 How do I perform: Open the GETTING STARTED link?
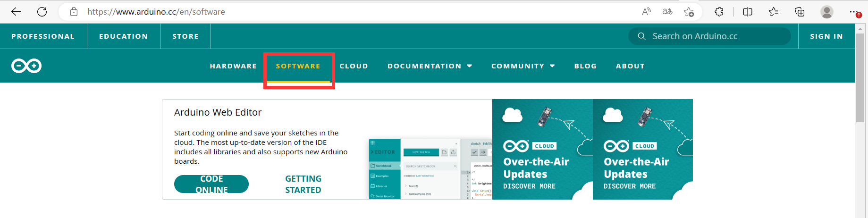303,184
